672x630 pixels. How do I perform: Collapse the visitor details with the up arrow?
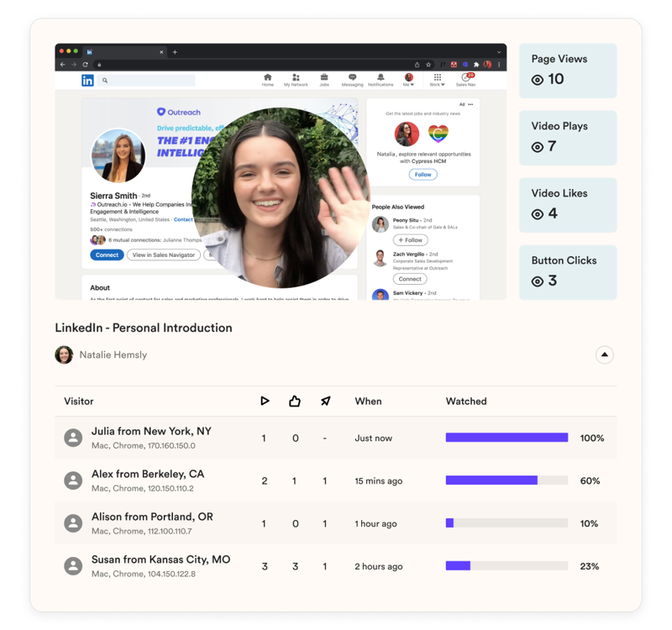(604, 354)
